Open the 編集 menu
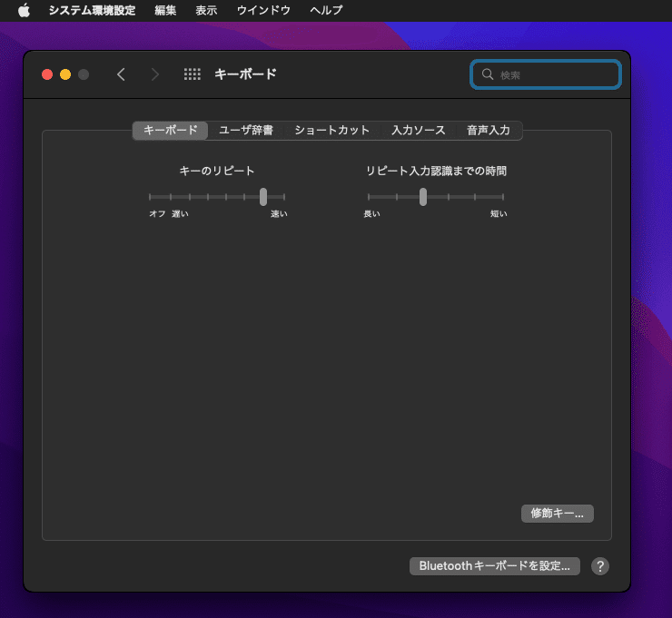This screenshot has height=618, width=672. coord(165,10)
